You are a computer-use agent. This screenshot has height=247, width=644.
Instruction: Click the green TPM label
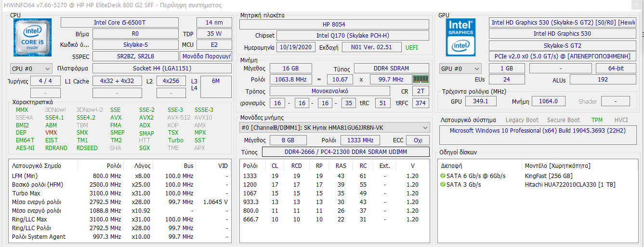click(x=597, y=120)
